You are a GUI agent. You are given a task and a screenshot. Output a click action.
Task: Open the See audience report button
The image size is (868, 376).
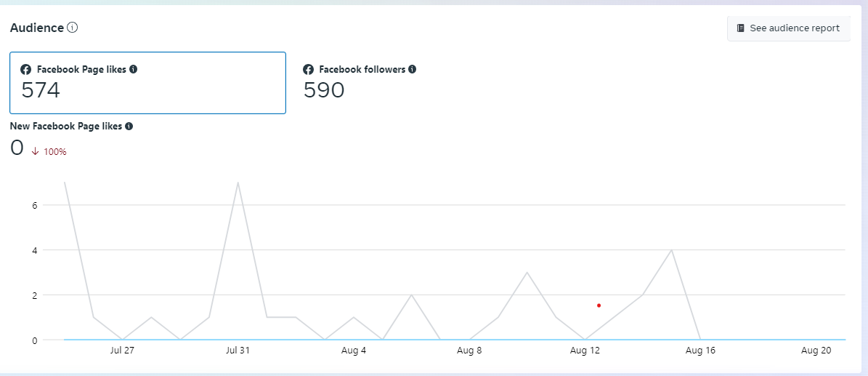pos(788,28)
